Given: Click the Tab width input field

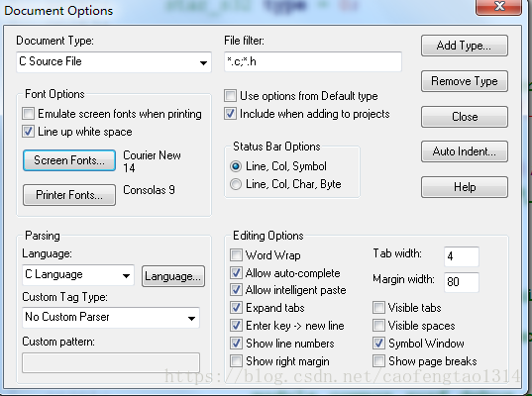Looking at the screenshot, I should coord(462,256).
